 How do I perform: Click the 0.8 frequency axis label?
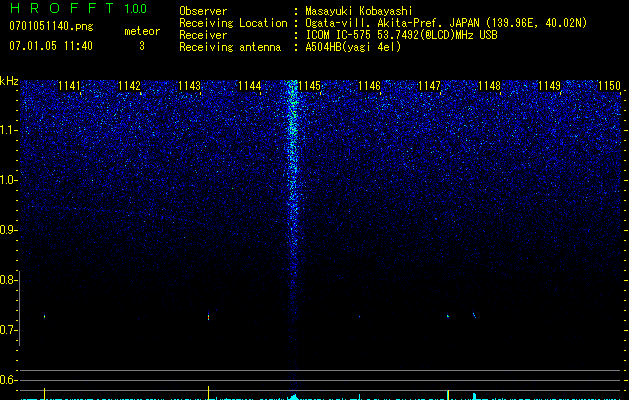8,280
